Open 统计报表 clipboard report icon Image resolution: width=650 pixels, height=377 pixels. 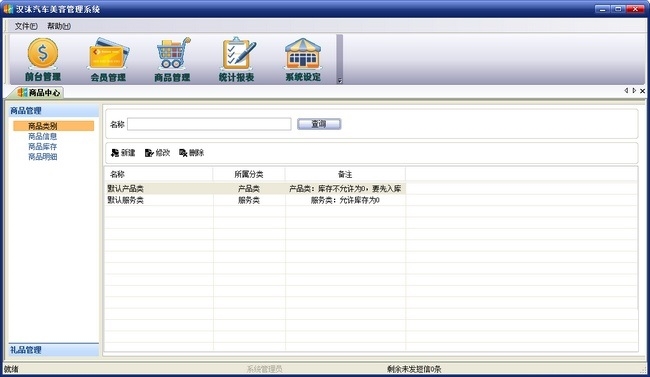[x=237, y=53]
